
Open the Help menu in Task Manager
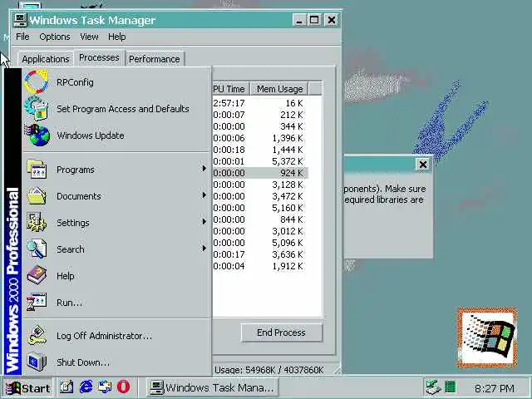(x=117, y=37)
